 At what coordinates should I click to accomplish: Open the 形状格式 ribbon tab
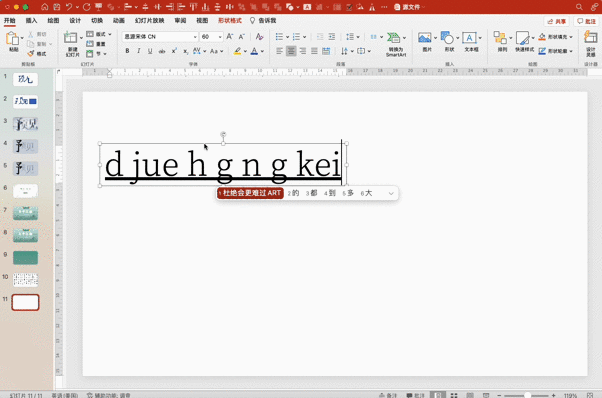(x=230, y=21)
